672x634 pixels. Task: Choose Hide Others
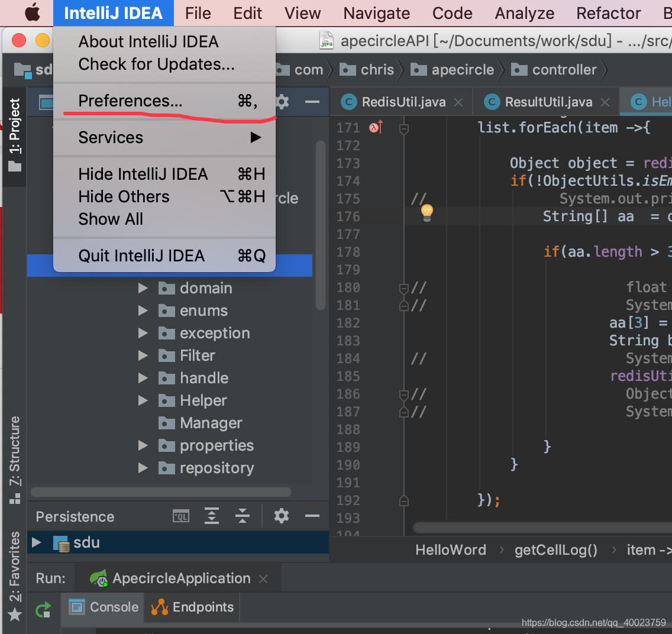[164, 196]
